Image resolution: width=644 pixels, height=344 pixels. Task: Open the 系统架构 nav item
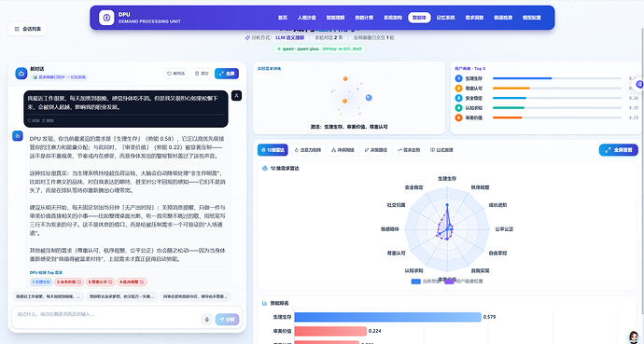coord(393,18)
